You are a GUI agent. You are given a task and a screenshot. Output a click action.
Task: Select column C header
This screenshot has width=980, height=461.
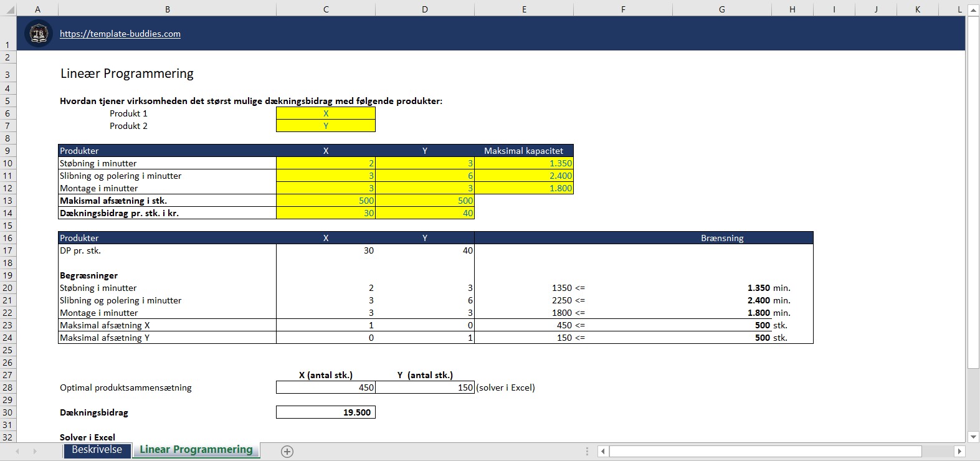[x=325, y=9]
